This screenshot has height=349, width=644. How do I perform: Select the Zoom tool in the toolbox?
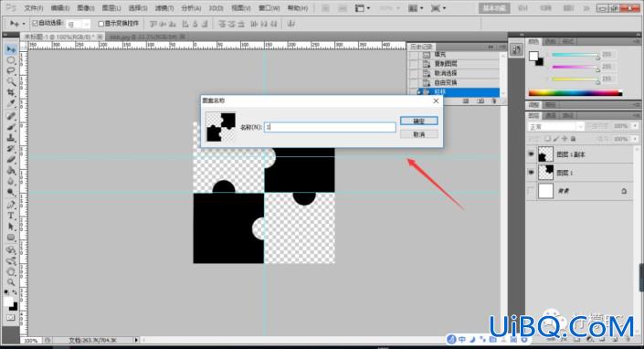coord(11,282)
